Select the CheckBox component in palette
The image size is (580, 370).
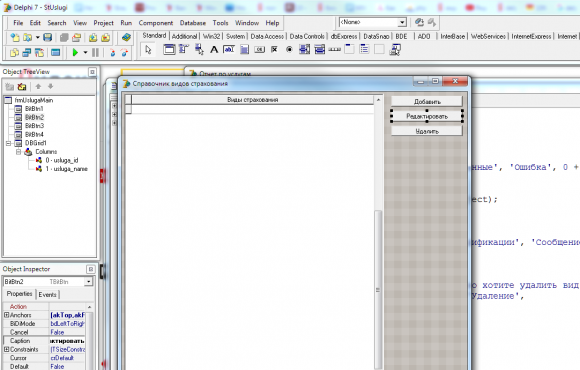tap(274, 49)
